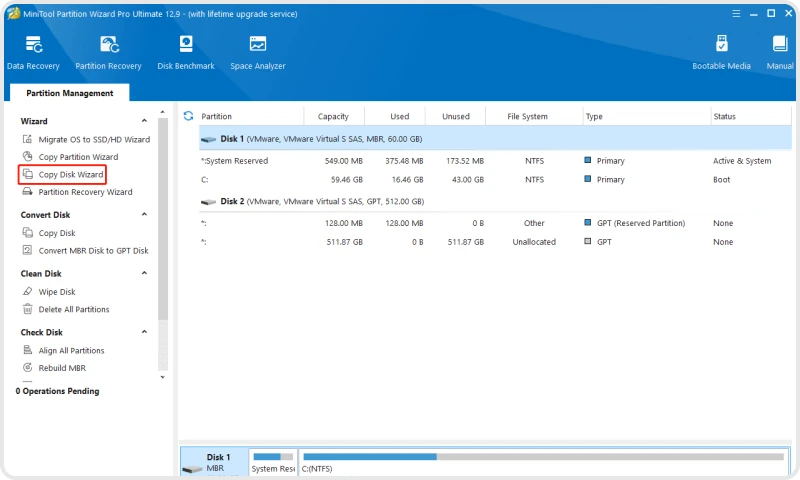Collapse the Check Disk section
The height and width of the screenshot is (480, 800).
coord(144,332)
